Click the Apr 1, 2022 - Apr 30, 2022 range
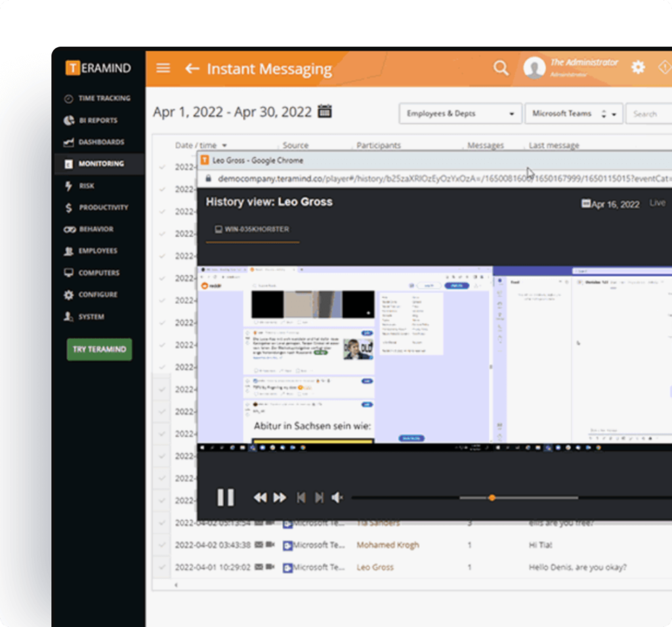 pyautogui.click(x=232, y=112)
